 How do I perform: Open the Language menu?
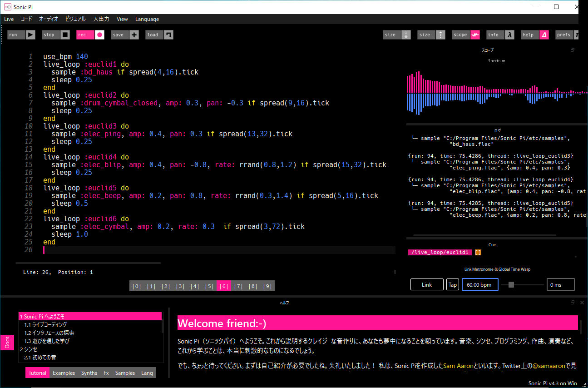(x=147, y=19)
